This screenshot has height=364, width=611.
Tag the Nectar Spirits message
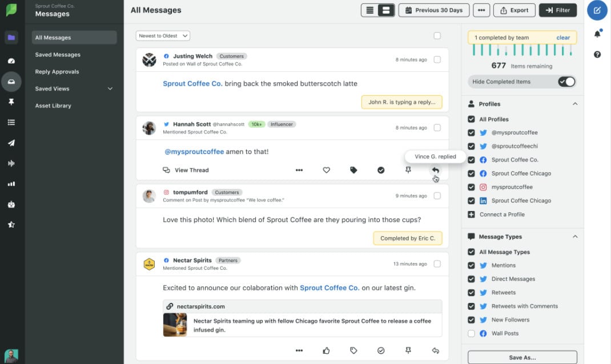click(x=353, y=351)
